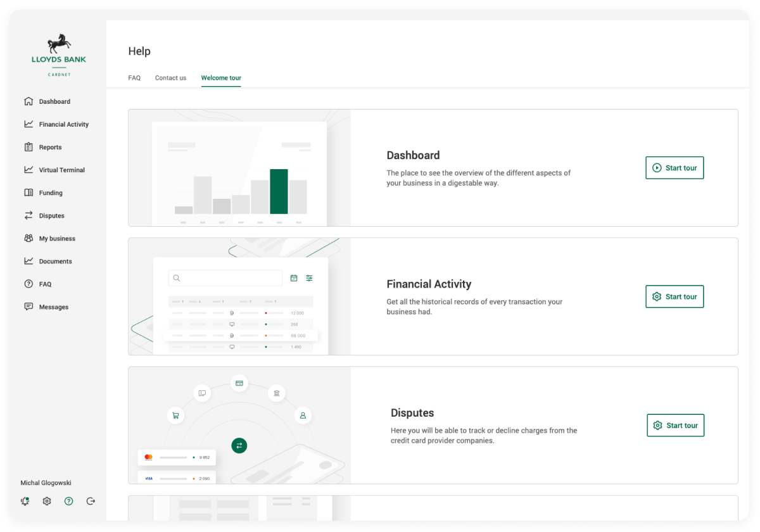This screenshot has height=532, width=760.
Task: Open notifications via the bell icon
Action: pos(25,500)
